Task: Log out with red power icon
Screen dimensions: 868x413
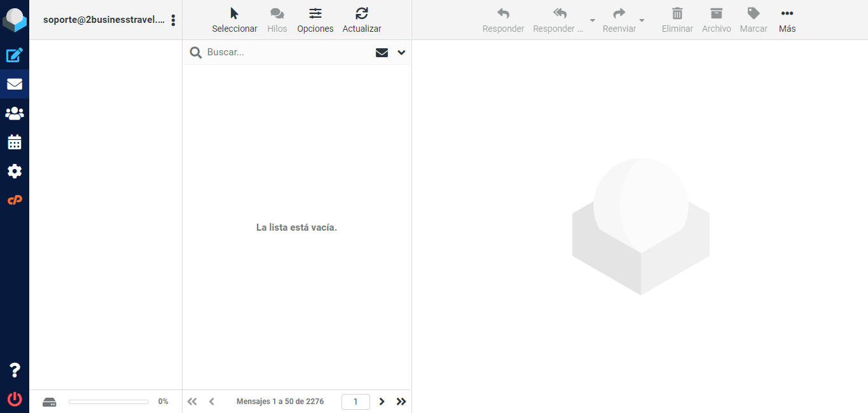Action: 15,399
